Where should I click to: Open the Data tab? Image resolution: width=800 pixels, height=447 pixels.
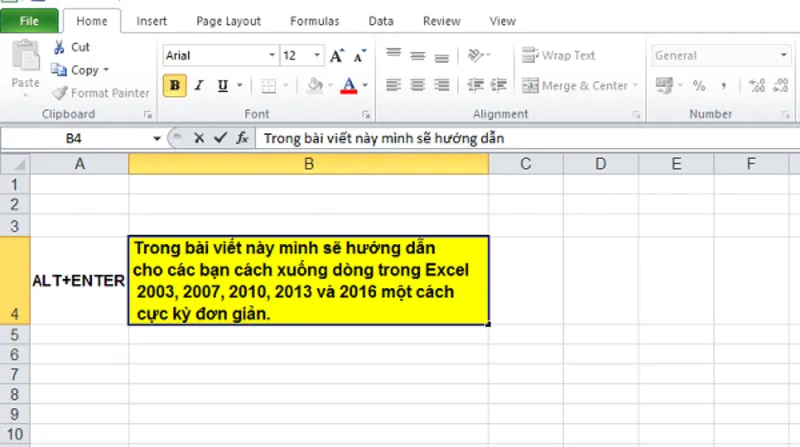pos(381,21)
